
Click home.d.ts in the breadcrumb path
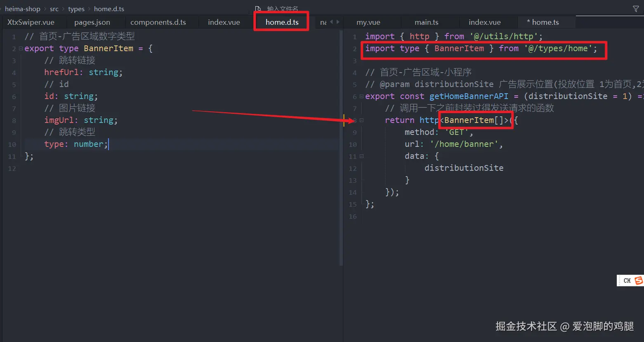coord(109,9)
